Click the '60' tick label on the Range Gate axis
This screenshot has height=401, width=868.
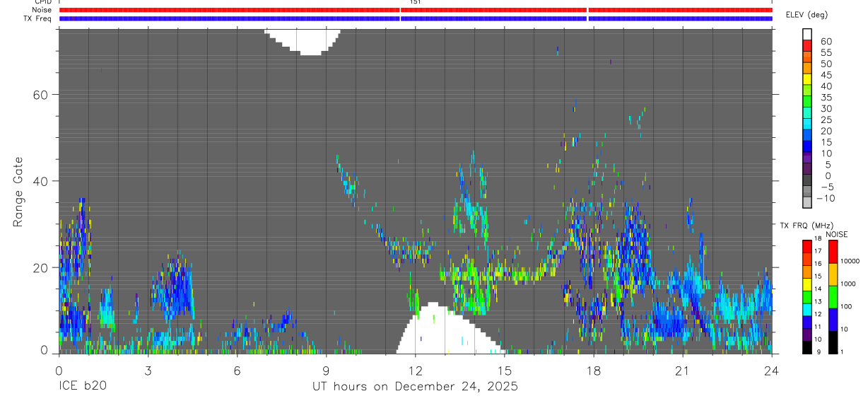tap(42, 94)
